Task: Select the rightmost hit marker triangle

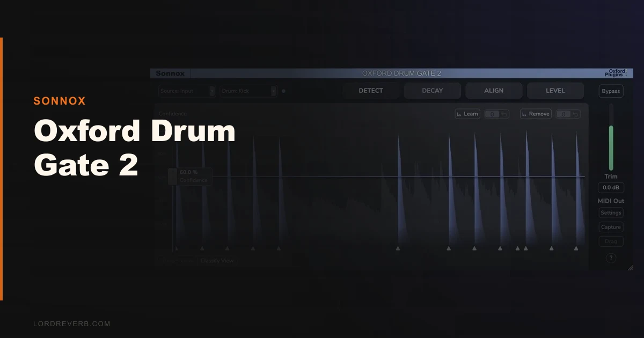Action: click(576, 248)
